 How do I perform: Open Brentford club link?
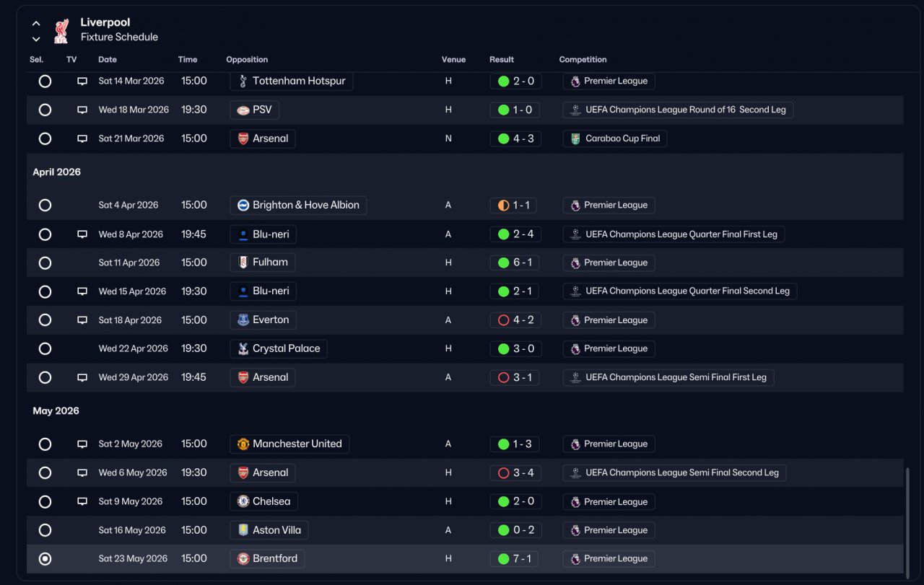267,559
